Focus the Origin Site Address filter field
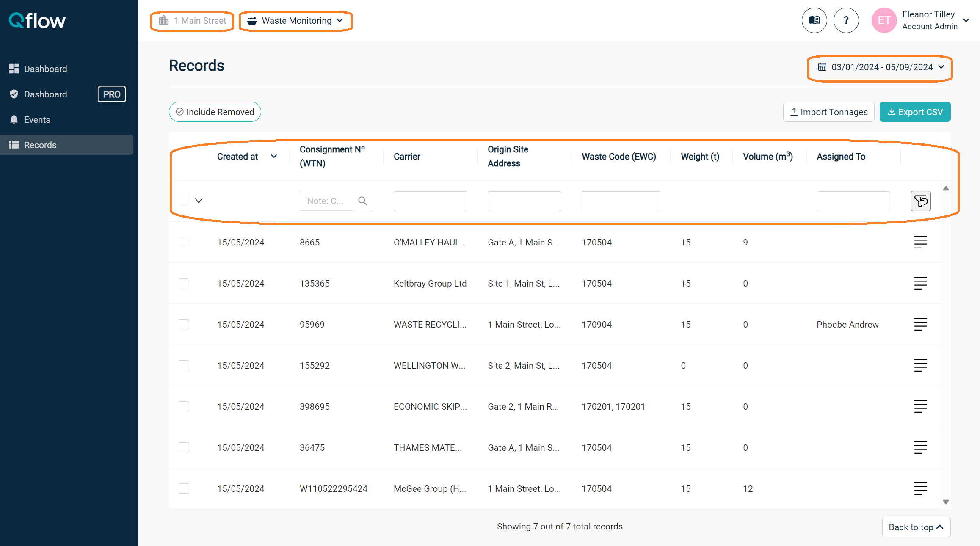 point(524,201)
